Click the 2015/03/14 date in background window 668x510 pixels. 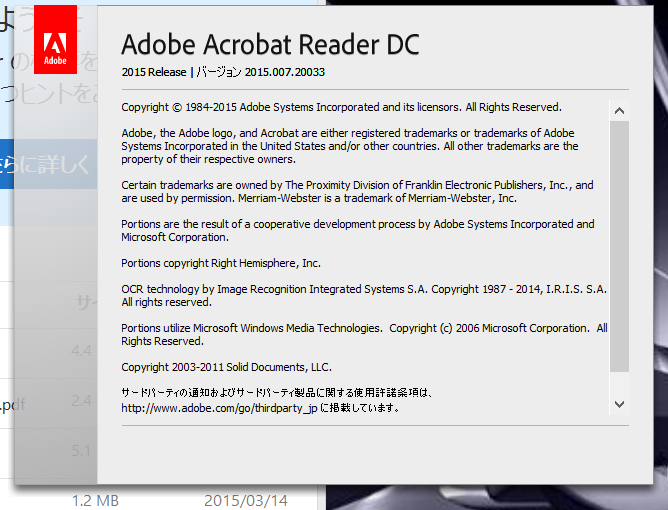click(246, 501)
